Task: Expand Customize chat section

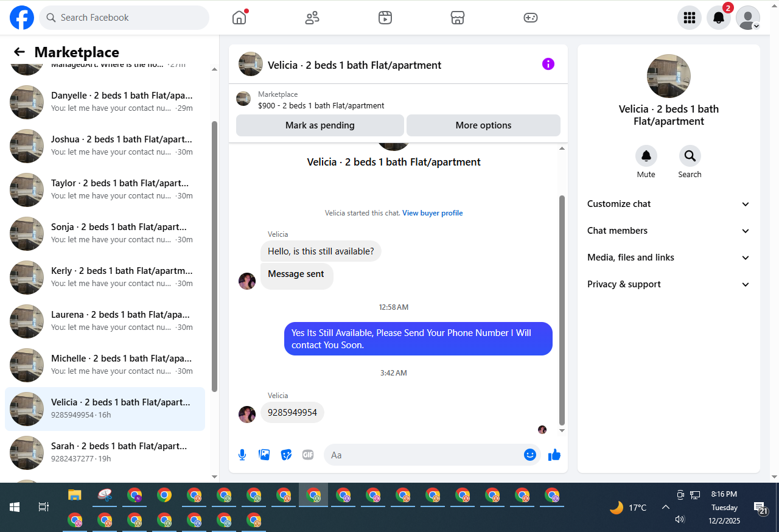Action: (x=669, y=204)
